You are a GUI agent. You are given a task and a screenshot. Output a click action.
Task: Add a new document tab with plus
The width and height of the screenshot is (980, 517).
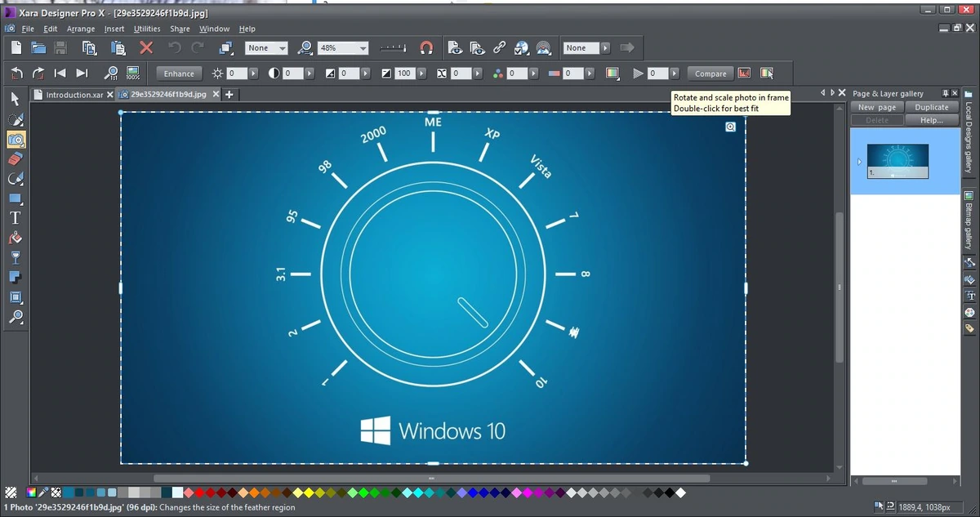coord(229,95)
